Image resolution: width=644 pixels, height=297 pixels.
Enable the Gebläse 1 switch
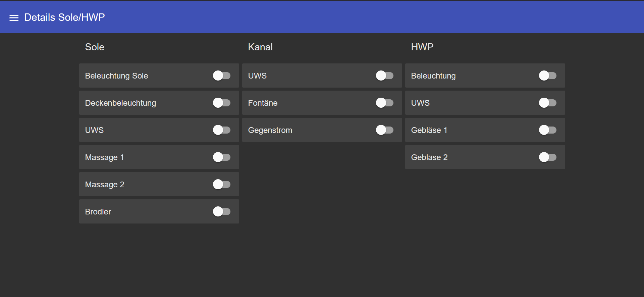click(548, 130)
